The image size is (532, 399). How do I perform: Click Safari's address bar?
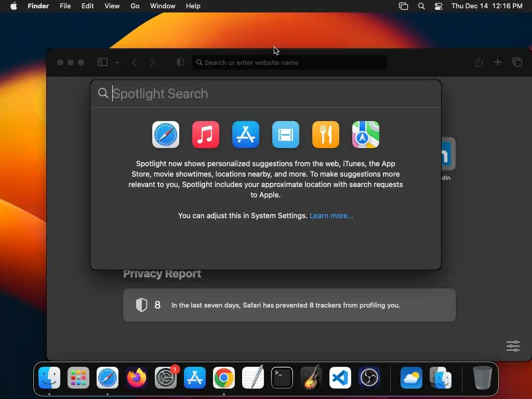(x=289, y=62)
